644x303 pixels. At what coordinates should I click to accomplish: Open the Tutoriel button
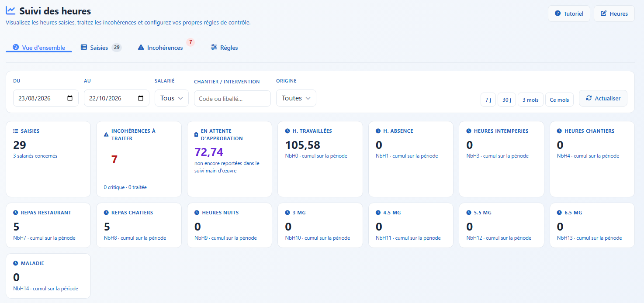(x=569, y=14)
